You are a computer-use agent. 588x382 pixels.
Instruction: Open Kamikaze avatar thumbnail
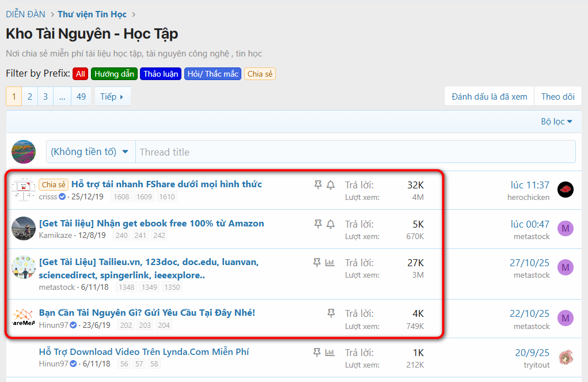pyautogui.click(x=23, y=229)
